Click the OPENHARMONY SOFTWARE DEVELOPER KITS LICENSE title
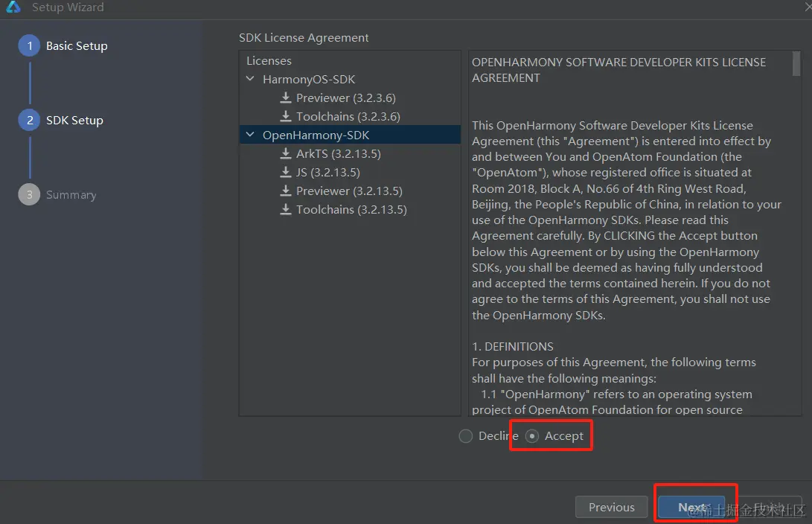 click(x=618, y=70)
